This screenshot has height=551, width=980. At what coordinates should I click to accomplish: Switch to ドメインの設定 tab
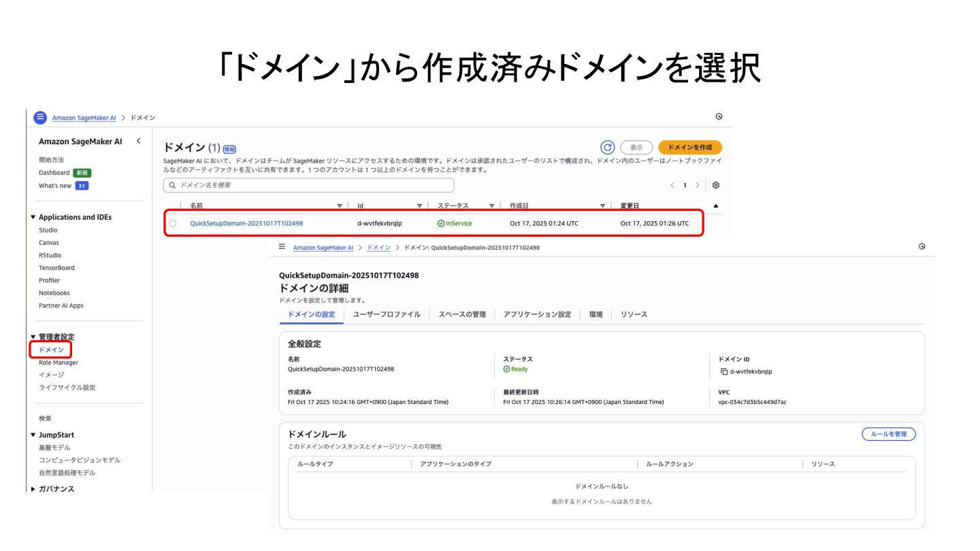(312, 314)
